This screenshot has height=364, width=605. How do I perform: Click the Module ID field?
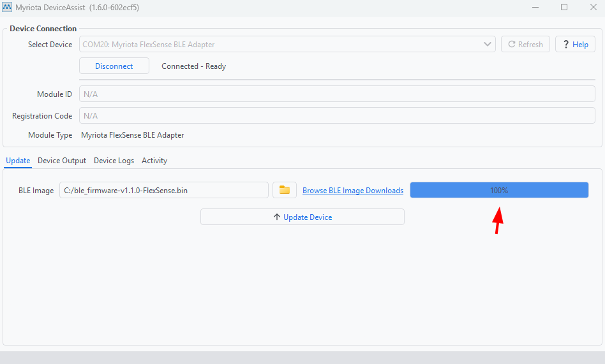pyautogui.click(x=337, y=94)
